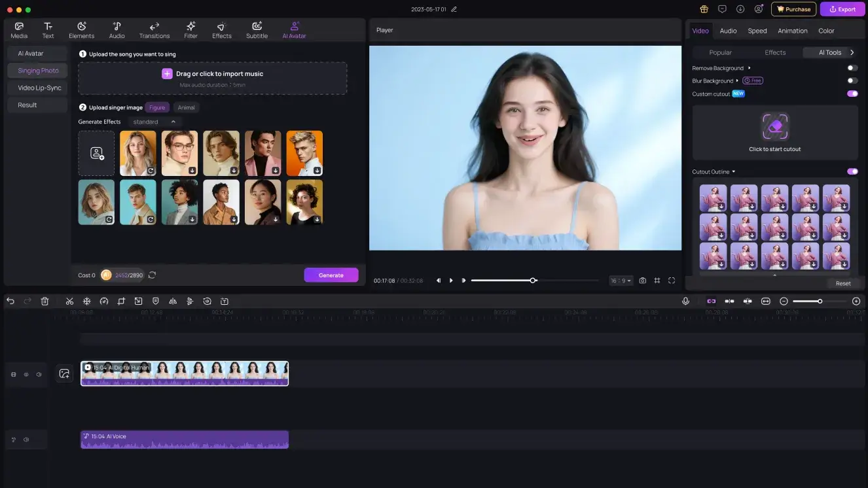Undo the last edit
This screenshot has height=488, width=868.
pos(10,301)
